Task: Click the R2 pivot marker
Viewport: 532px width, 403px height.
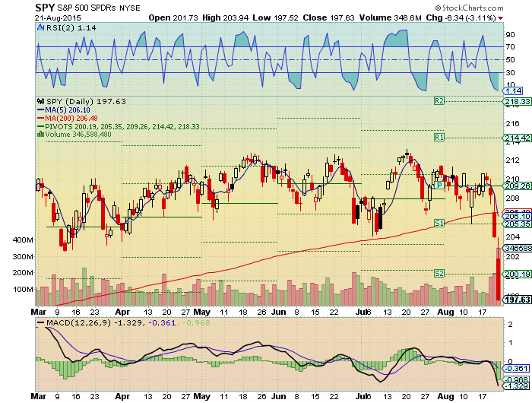Action: 439,101
